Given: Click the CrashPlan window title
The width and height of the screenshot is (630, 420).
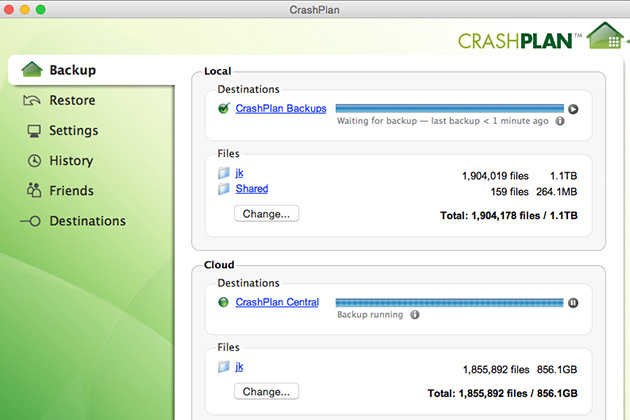Looking at the screenshot, I should tap(315, 10).
